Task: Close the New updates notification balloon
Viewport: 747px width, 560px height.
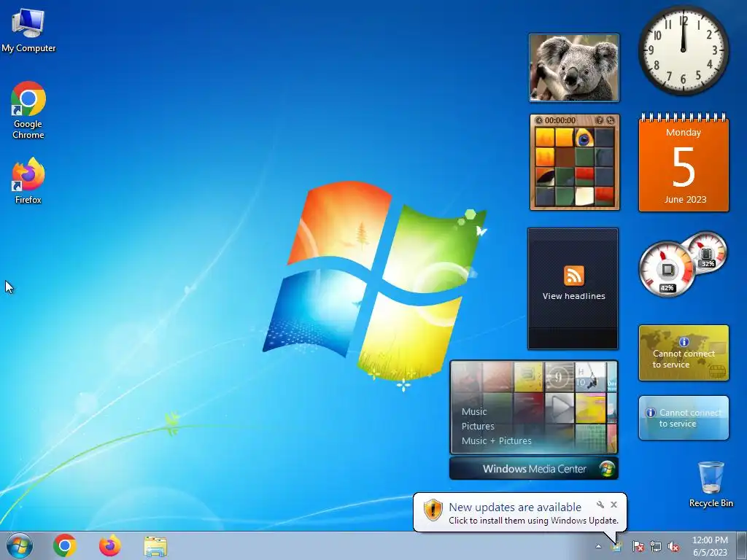Action: (x=614, y=505)
